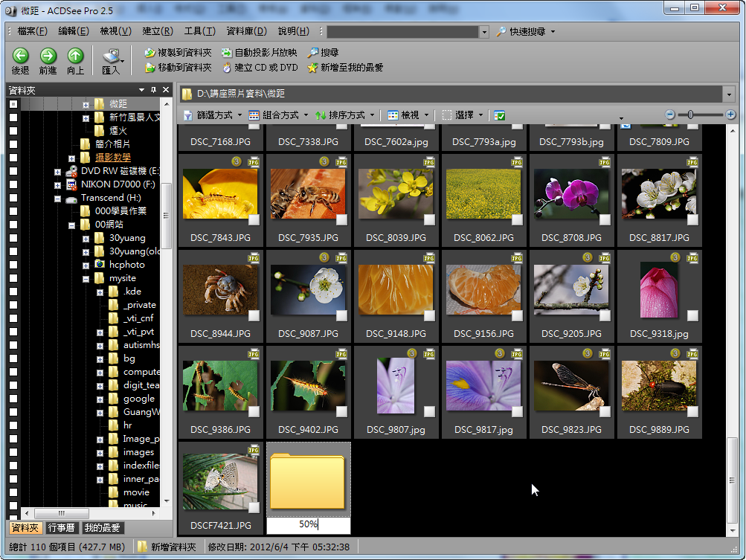Toggle the checkbox beside the Transcend (H:) drive

(13, 198)
